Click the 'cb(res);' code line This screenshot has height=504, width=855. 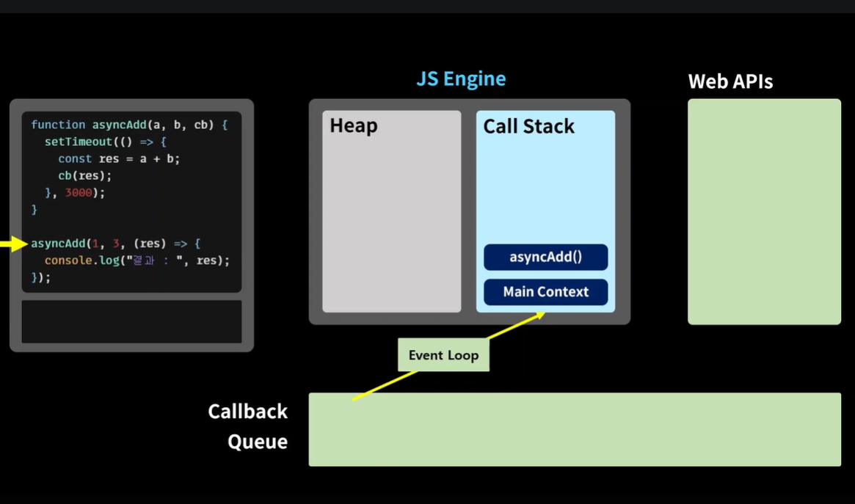[x=84, y=175]
